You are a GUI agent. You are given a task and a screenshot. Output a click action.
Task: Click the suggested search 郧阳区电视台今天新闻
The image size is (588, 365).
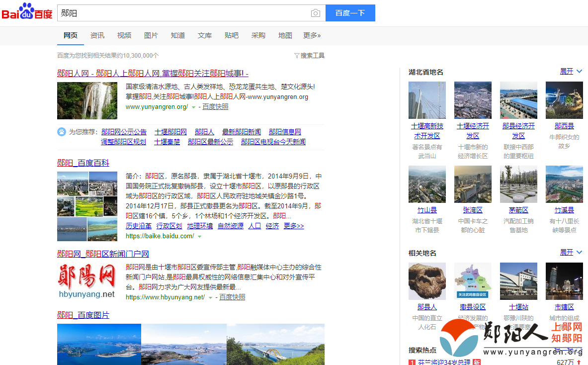coord(273,142)
